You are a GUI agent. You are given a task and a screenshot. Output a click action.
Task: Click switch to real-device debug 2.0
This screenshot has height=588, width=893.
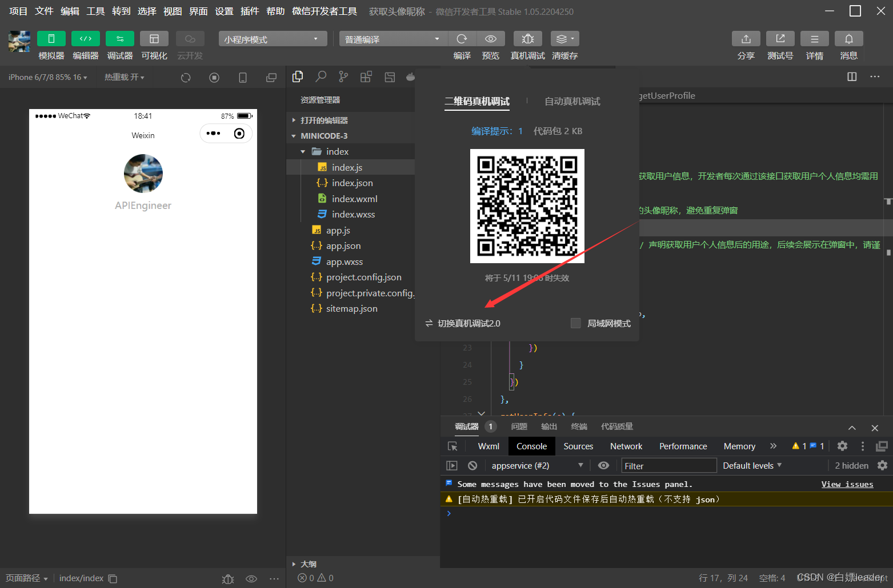(x=463, y=323)
